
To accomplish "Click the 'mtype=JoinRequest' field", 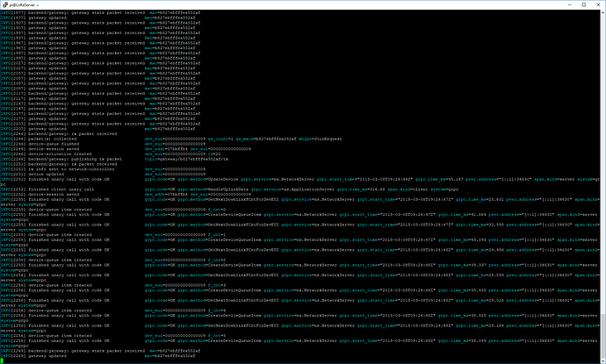I will (321, 139).
